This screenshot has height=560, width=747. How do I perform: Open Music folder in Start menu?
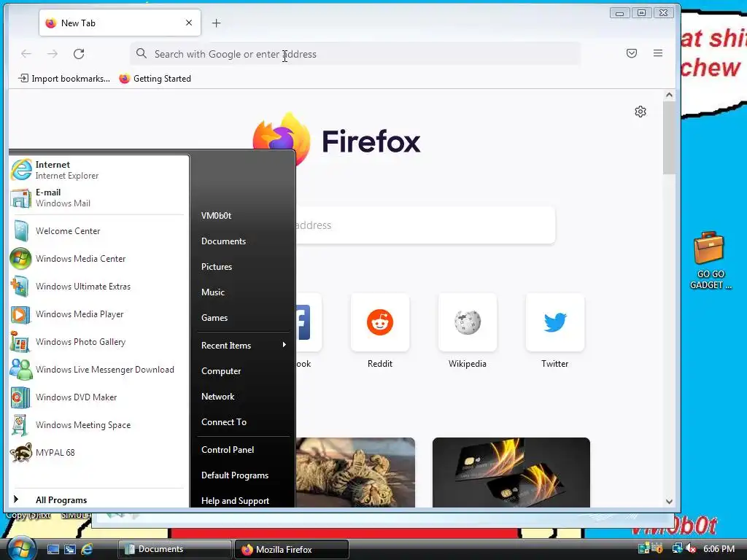coord(243,292)
